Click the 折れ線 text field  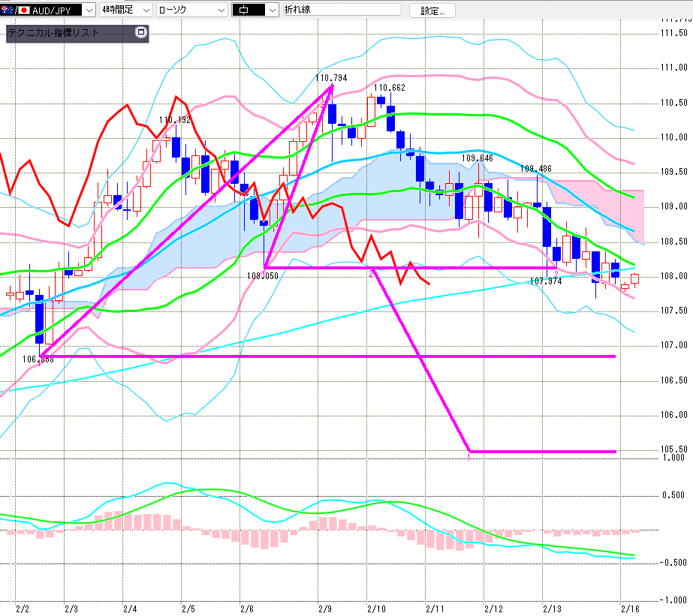pyautogui.click(x=342, y=11)
